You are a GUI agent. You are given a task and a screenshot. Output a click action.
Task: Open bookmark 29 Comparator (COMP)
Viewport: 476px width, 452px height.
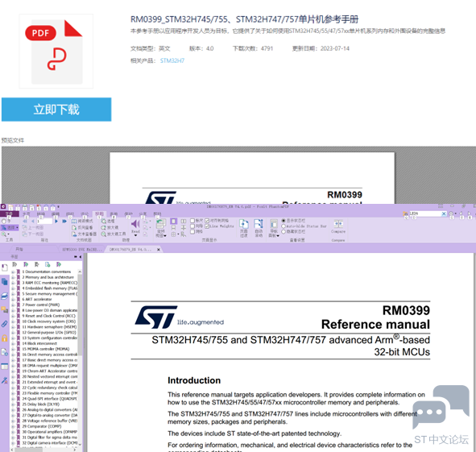[x=42, y=426]
